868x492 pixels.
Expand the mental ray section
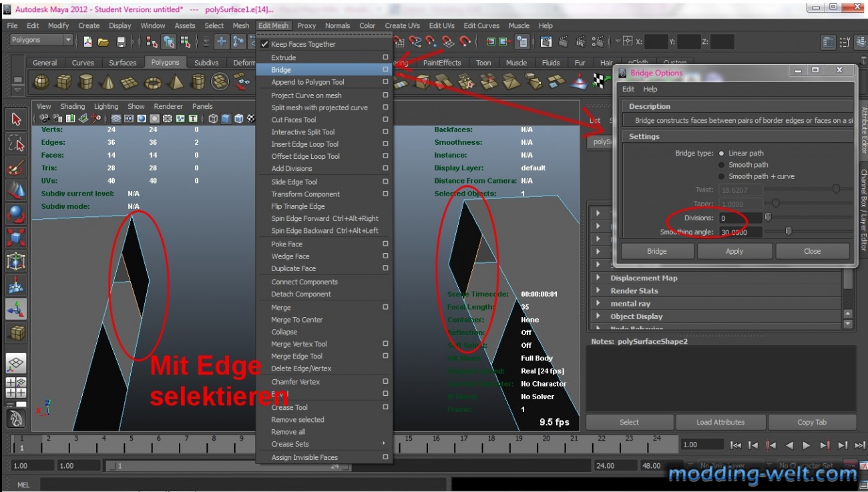click(598, 304)
